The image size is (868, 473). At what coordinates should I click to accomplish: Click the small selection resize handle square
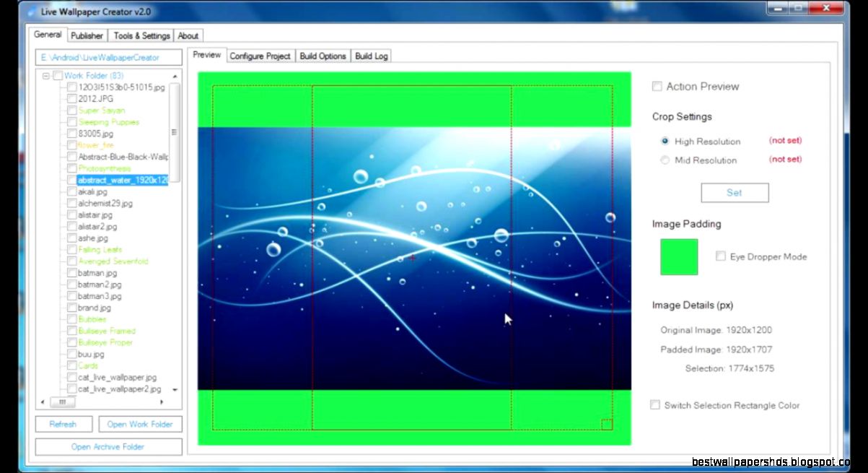click(x=607, y=424)
